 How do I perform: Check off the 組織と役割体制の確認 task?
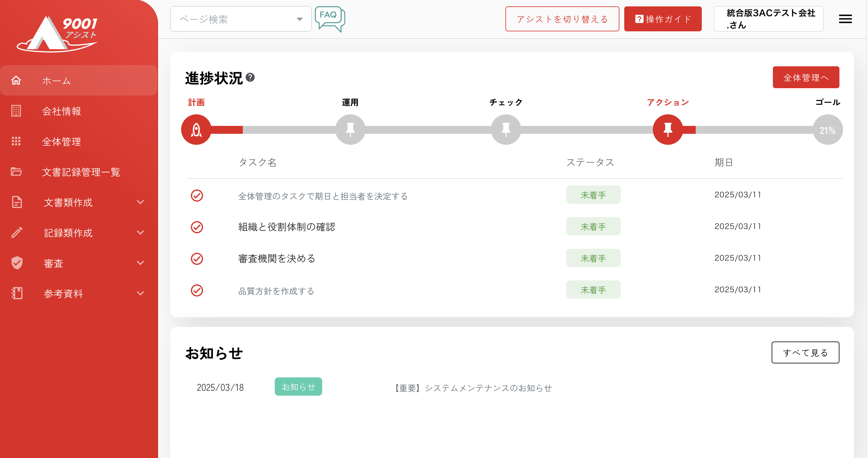[x=197, y=227]
